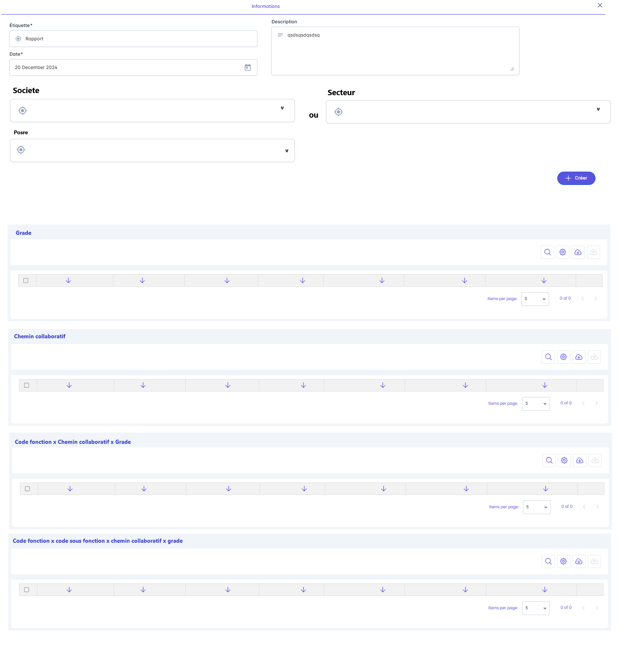Viewport: 620px width, 672px height.
Task: Open settings gear in Chemin collaboratif section
Action: click(564, 357)
